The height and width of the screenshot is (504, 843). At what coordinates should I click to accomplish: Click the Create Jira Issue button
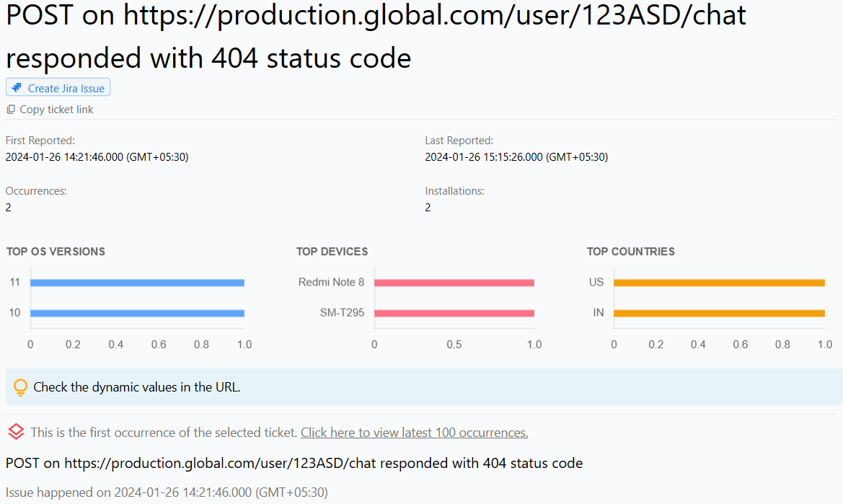tap(58, 87)
